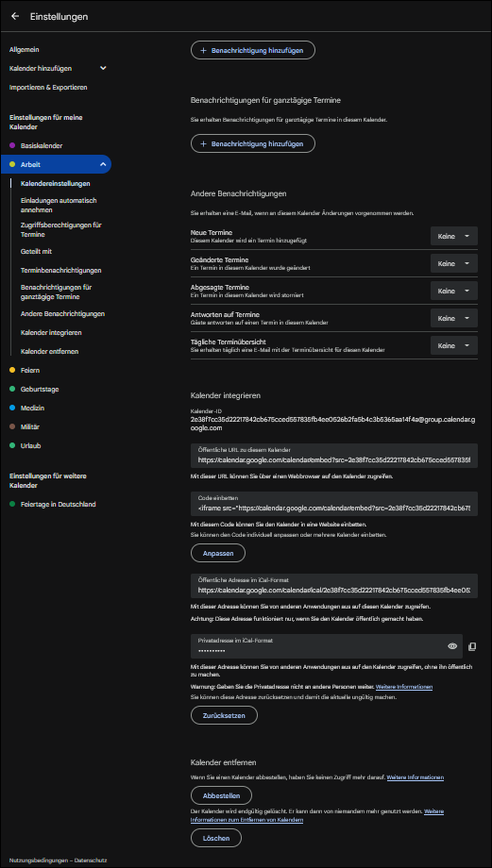This screenshot has width=492, height=868.
Task: Expand the Kalender hinzufügen menu
Action: coord(103,68)
